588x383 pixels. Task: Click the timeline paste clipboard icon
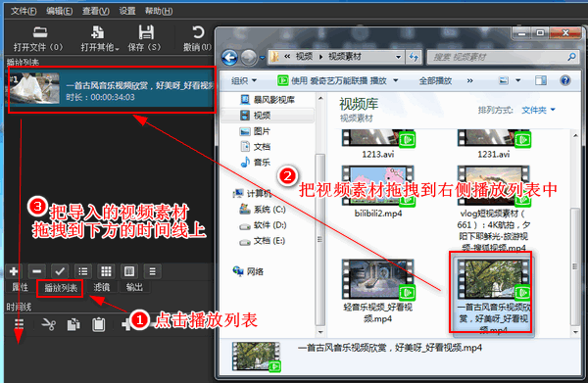[x=99, y=324]
